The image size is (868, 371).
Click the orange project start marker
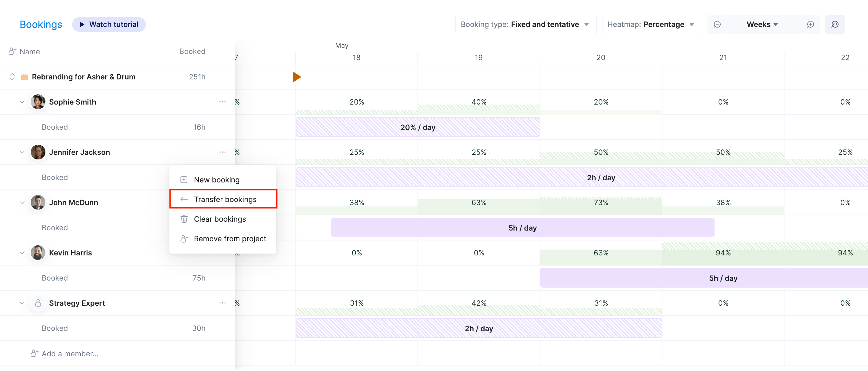point(296,77)
